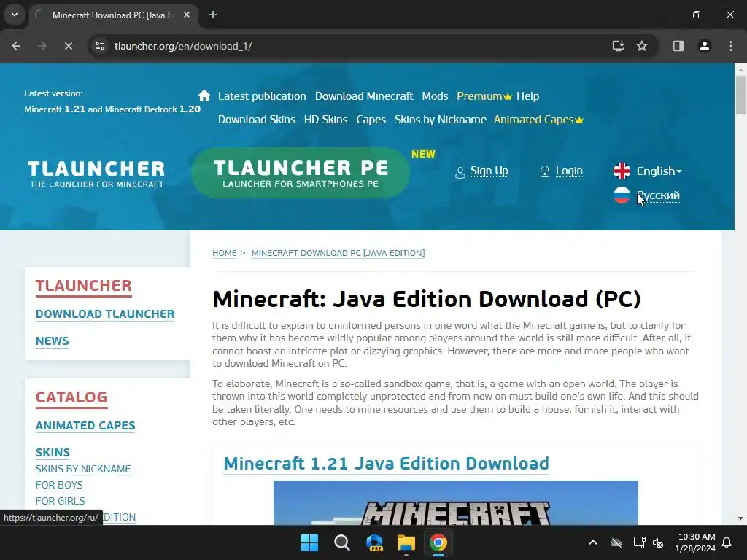Image resolution: width=747 pixels, height=560 pixels.
Task: Click the Minecraft banner image
Action: 456,503
